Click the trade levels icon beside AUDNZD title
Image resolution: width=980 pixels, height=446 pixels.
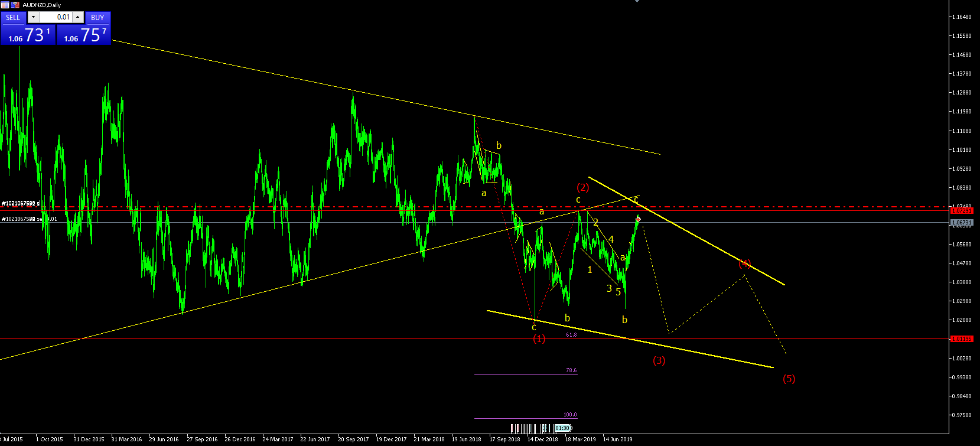click(15, 5)
